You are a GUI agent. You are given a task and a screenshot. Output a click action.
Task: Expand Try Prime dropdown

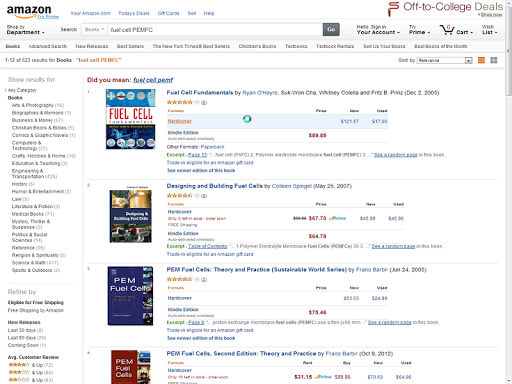419,30
